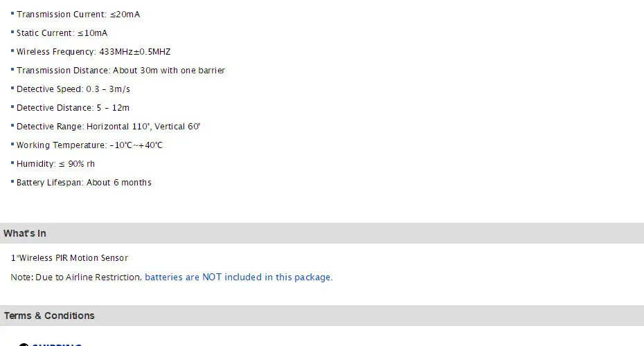
Task: Select the Terms & Conditions section header
Action: coord(49,316)
